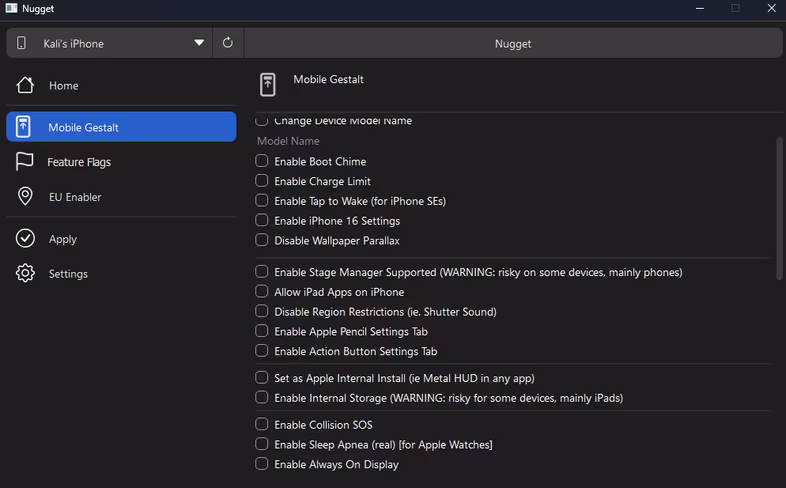Open the Kali's iPhone device dropdown
The height and width of the screenshot is (488, 786).
pos(109,43)
